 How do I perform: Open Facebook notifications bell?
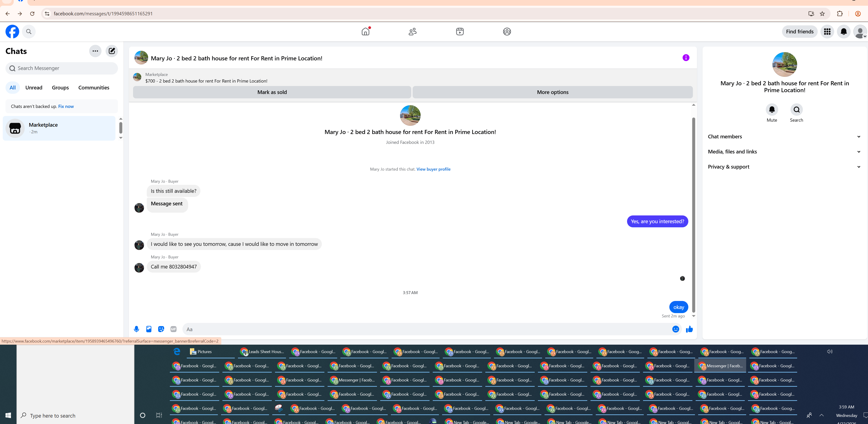coord(843,32)
